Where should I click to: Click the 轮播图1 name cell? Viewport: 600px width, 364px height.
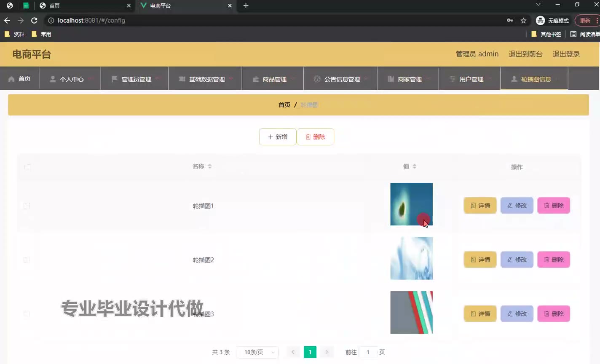click(x=203, y=206)
